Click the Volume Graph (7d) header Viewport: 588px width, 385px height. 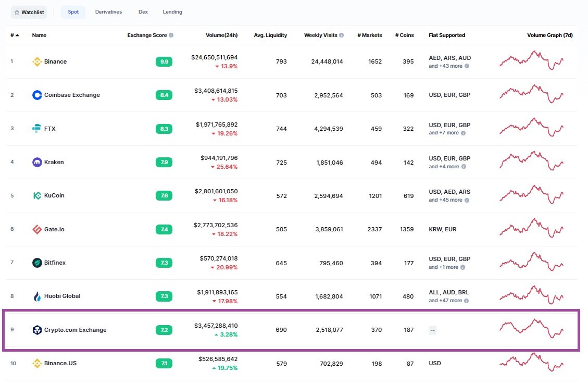click(x=550, y=35)
